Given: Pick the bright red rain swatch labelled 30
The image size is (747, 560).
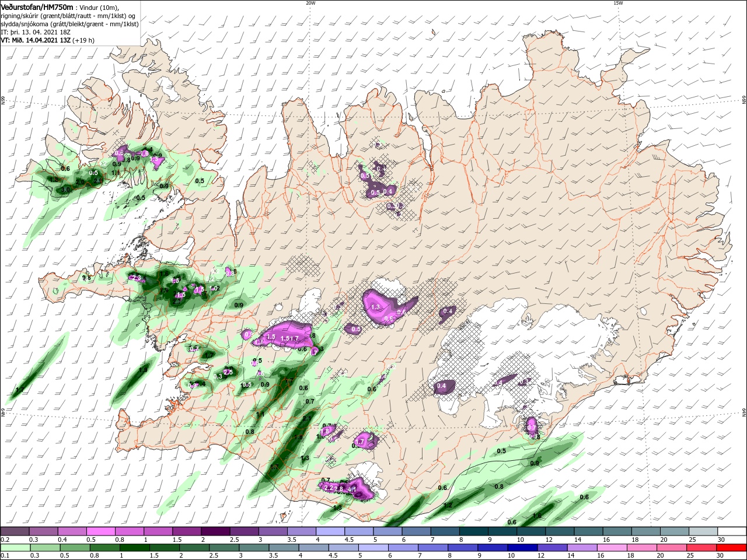Looking at the screenshot, I should tap(731, 548).
